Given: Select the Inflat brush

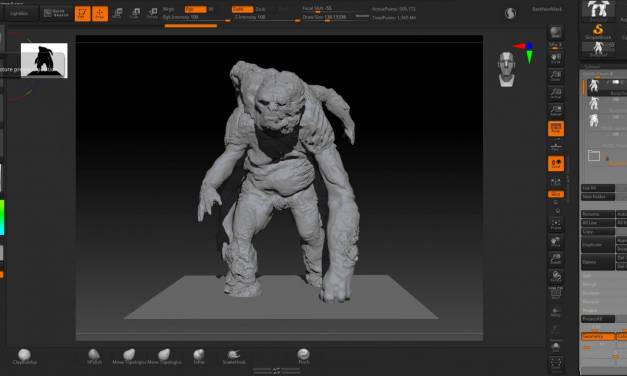Looking at the screenshot, I should tap(199, 356).
